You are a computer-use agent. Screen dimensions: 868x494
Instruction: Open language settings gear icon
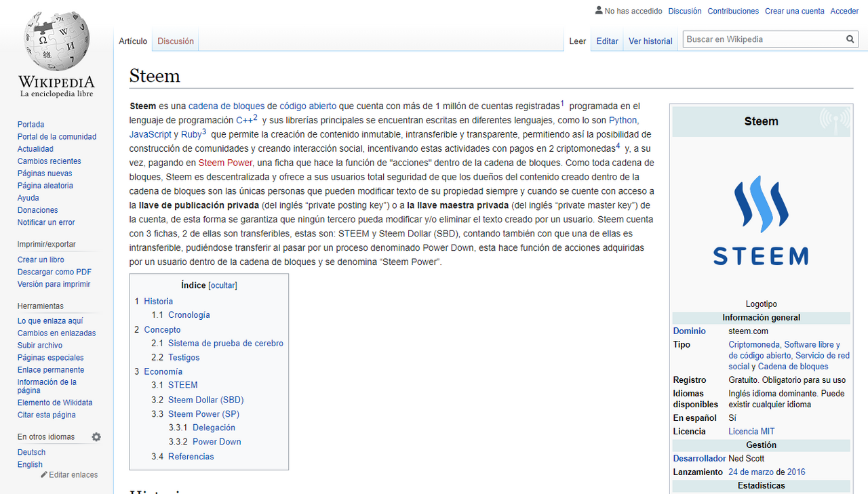96,437
